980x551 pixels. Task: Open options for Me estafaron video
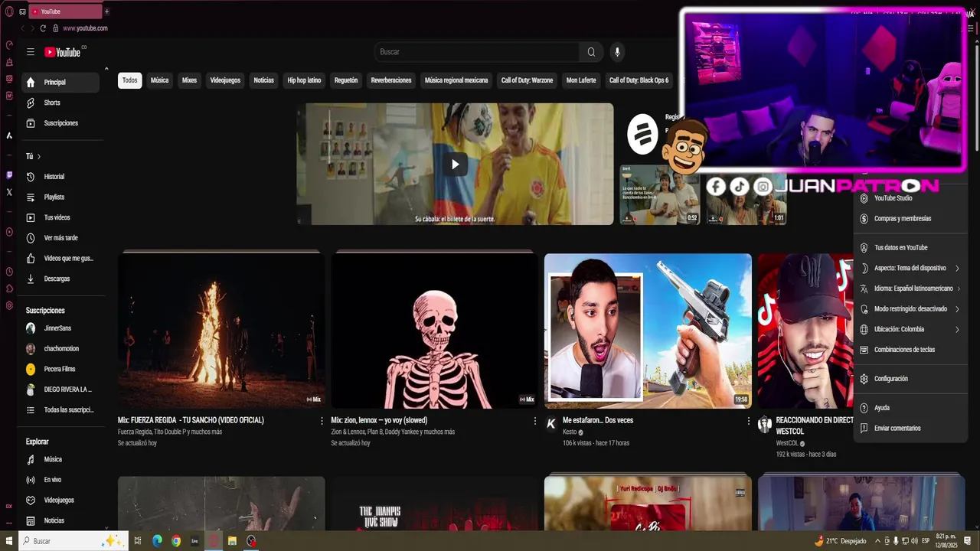[748, 421]
